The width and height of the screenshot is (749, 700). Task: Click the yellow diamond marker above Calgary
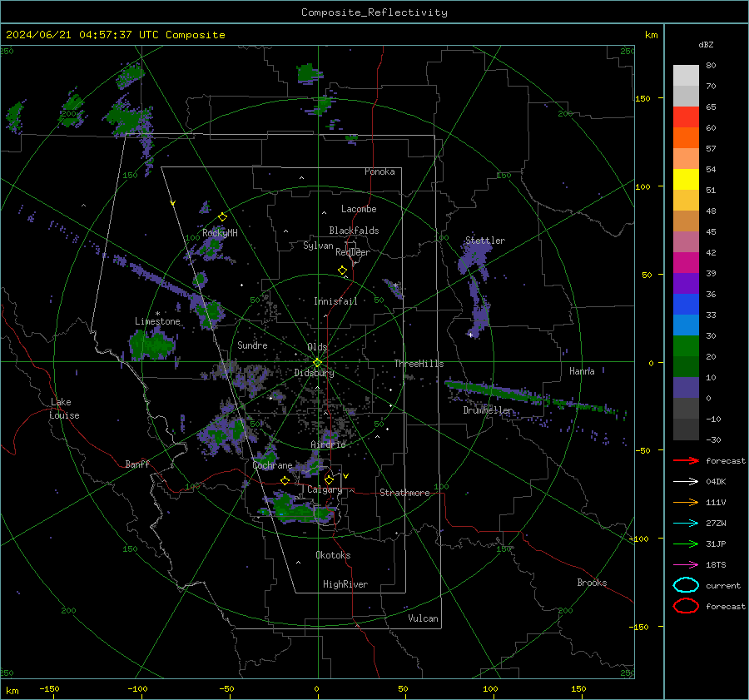(x=329, y=479)
